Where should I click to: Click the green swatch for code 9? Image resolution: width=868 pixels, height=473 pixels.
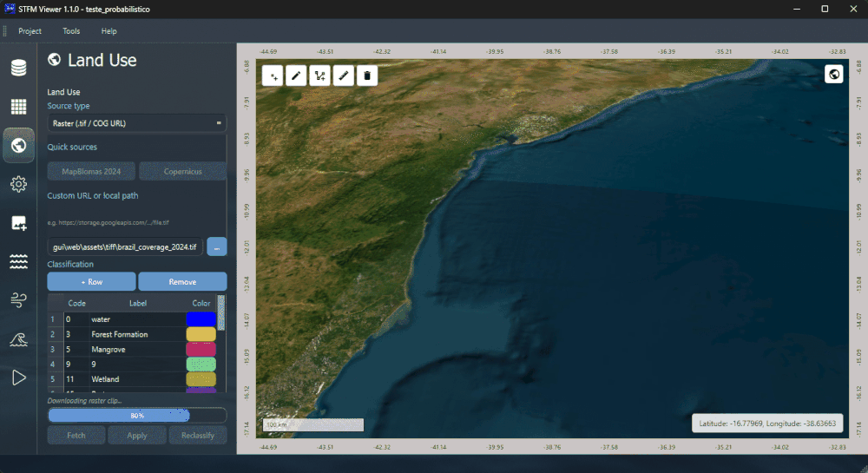pos(201,364)
